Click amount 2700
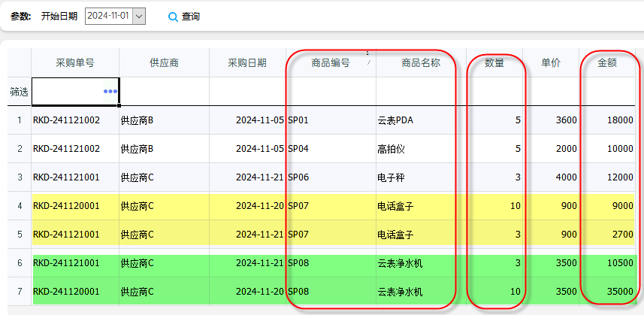Screen dimensions: 644x315 click(x=623, y=235)
